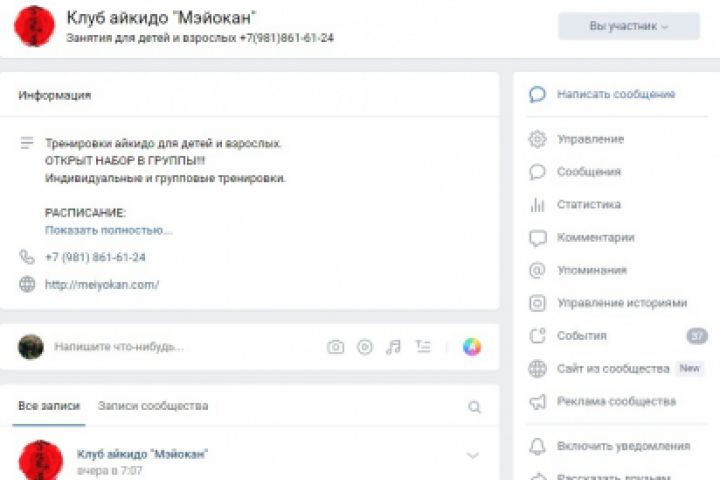The image size is (720, 480).
Task: Click the 'Написать сообщение' speech bubble icon
Action: click(x=537, y=94)
